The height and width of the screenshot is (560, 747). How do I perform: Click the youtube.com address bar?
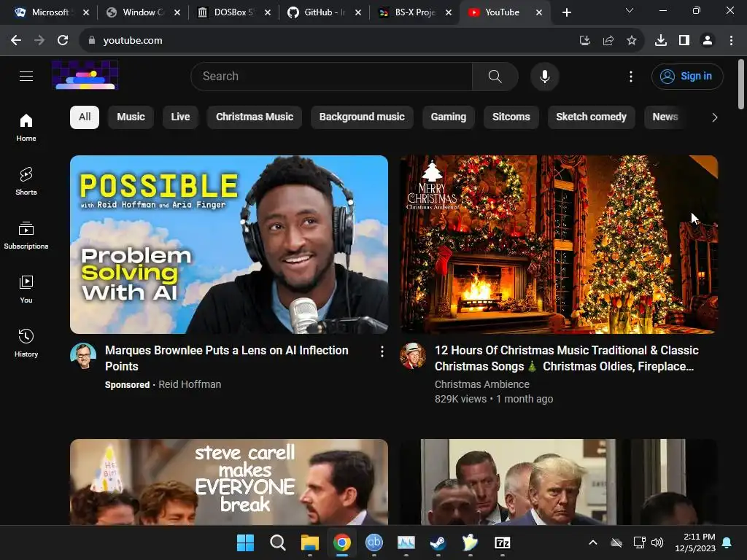(x=329, y=41)
